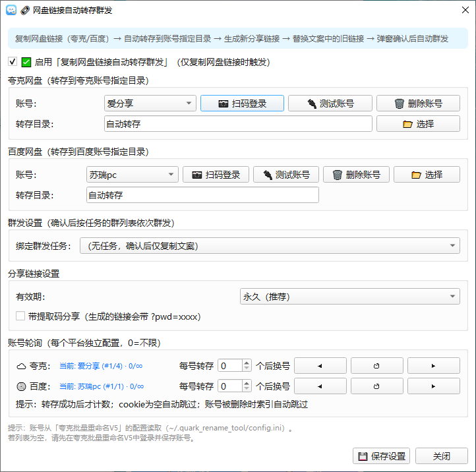Click the app logo icon in title bar
The image size is (476, 472).
click(11, 10)
